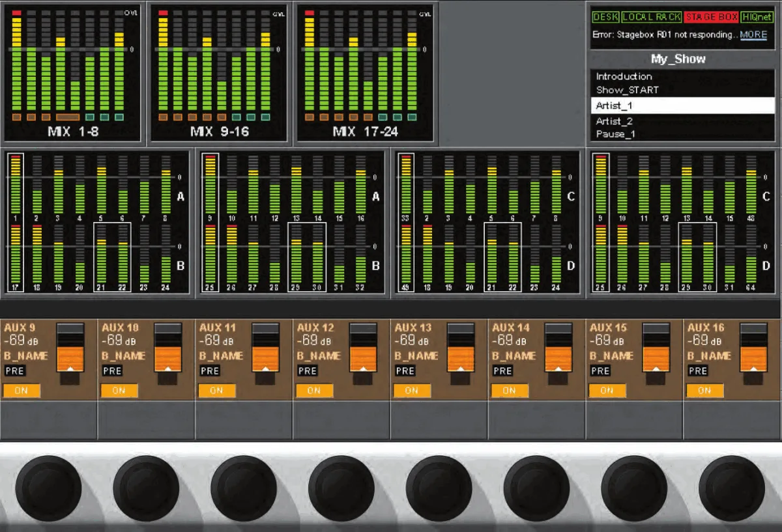Click the HiQnet status indicator
The height and width of the screenshot is (532, 782).
point(757,18)
